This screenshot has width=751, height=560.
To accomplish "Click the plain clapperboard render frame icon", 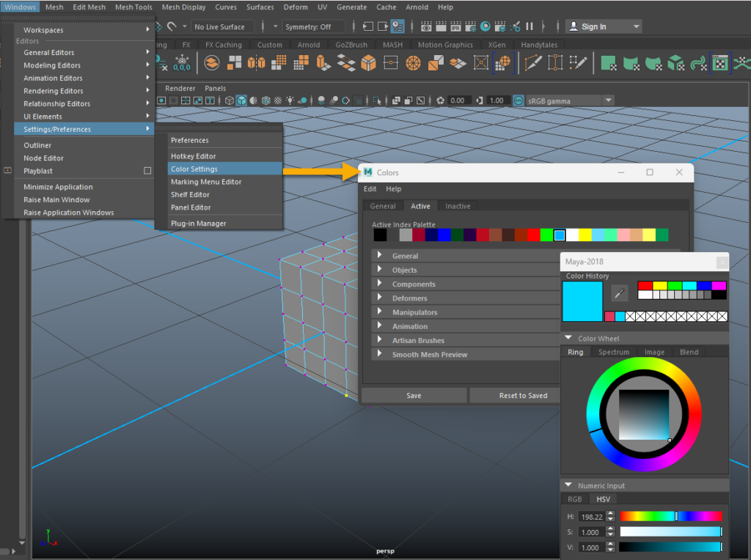I will [441, 26].
